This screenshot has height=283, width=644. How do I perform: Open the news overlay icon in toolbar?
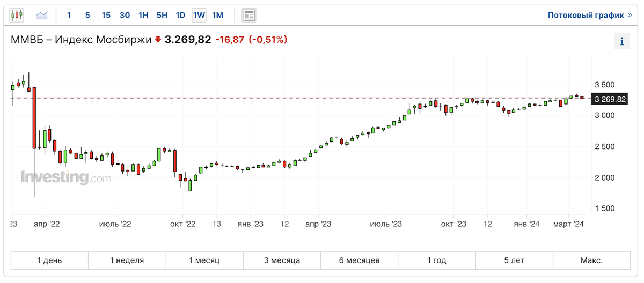[249, 15]
